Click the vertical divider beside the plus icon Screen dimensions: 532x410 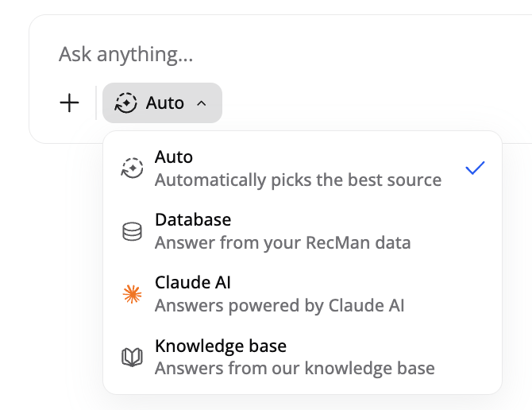click(x=96, y=102)
